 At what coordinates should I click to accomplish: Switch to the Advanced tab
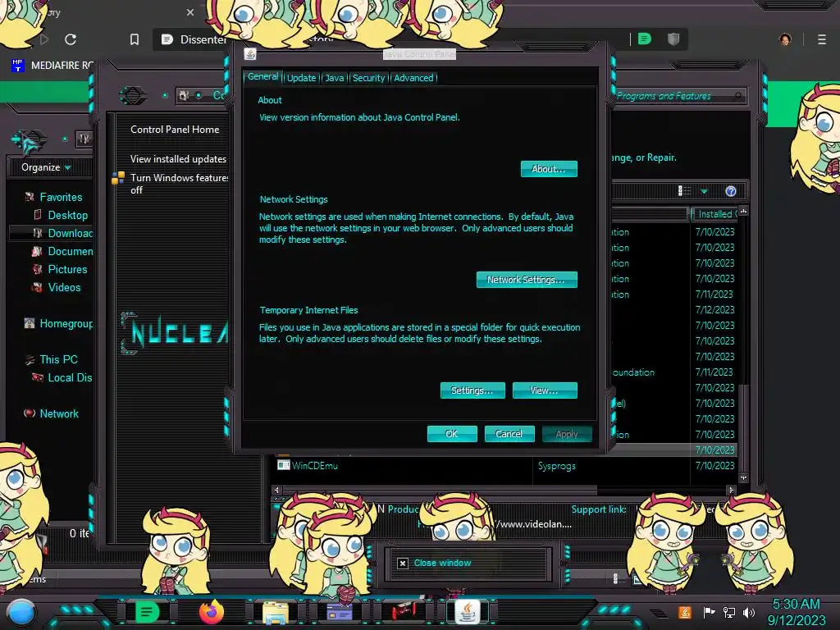[x=413, y=78]
